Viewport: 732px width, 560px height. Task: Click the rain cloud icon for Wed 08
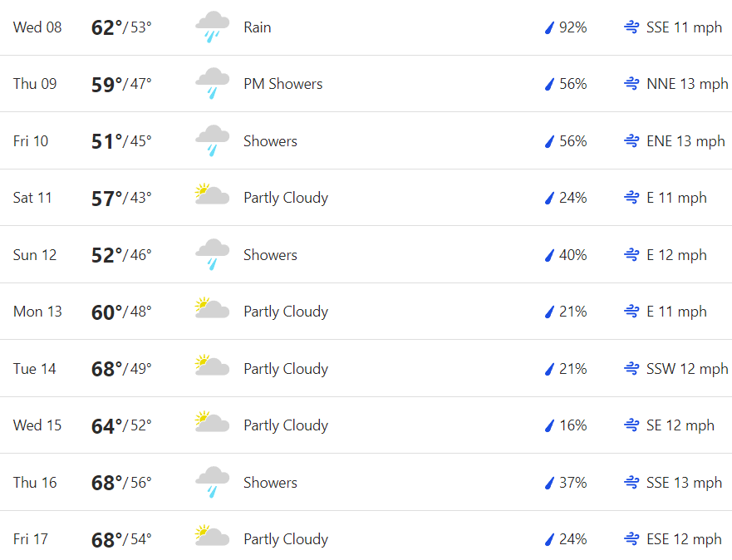(x=213, y=27)
